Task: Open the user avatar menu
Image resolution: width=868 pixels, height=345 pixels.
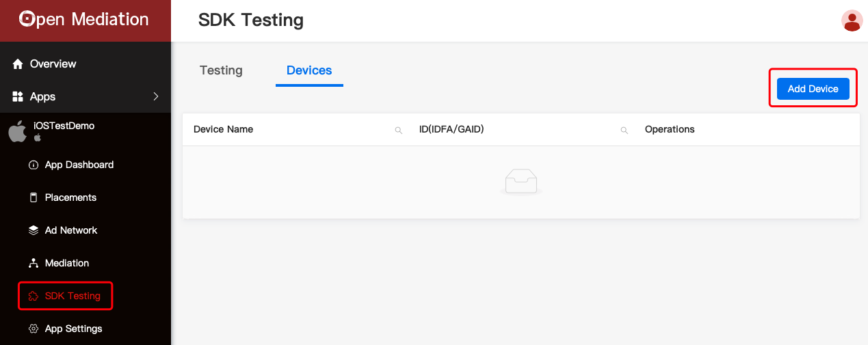Action: pos(852,20)
